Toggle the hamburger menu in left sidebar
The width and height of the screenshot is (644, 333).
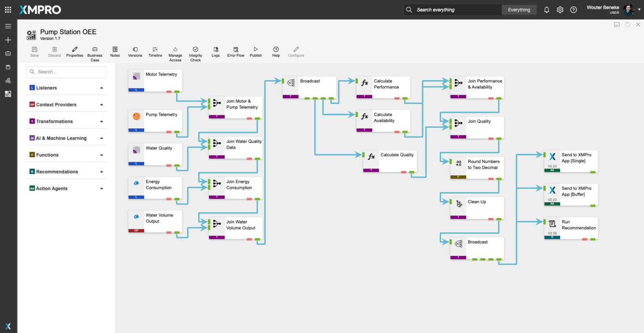[x=8, y=26]
